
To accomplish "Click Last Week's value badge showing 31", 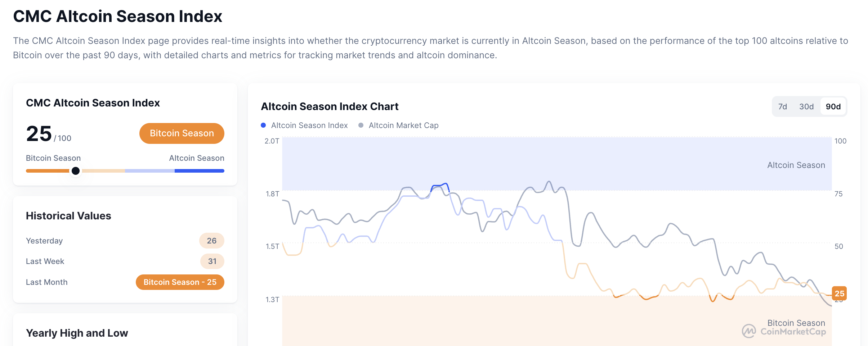I will coord(212,261).
